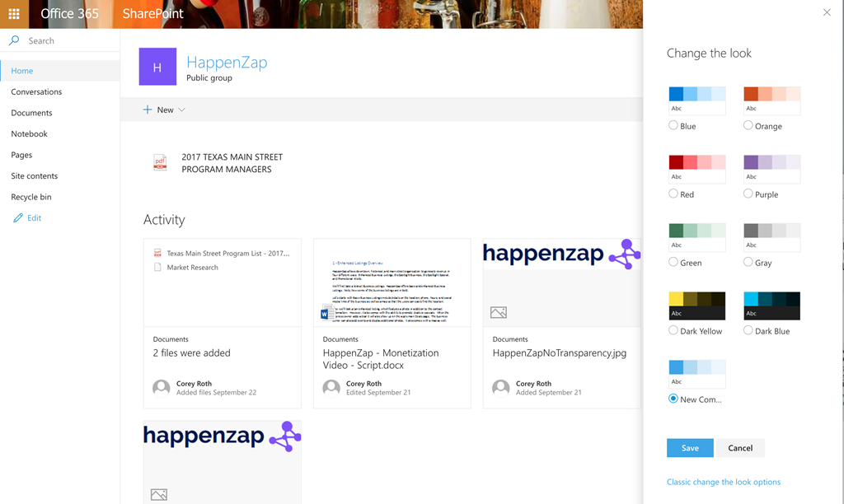Click the Dark Blue theme color swatch preview
844x504 pixels.
[771, 306]
